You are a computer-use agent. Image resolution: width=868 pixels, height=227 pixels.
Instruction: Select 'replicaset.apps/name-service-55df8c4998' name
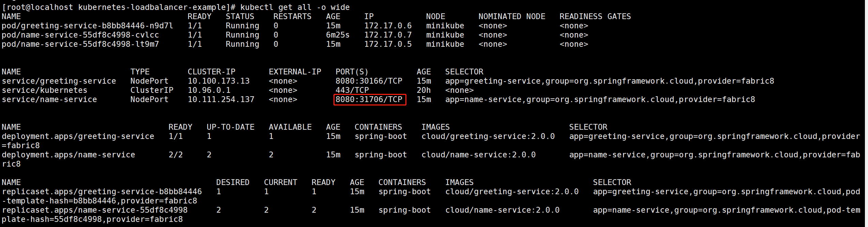tap(94, 210)
